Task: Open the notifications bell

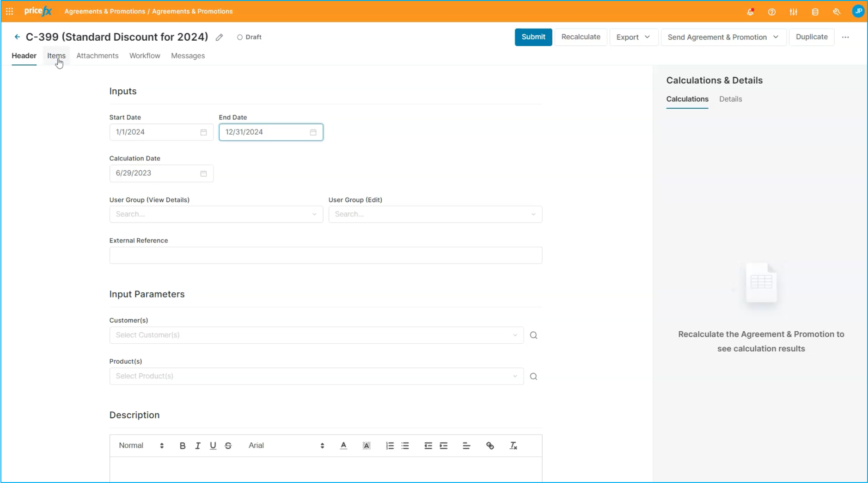Action: coord(750,12)
